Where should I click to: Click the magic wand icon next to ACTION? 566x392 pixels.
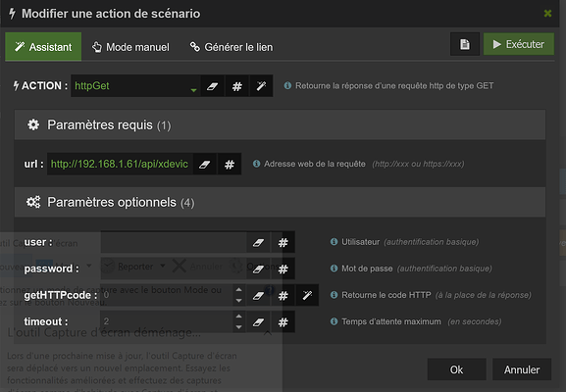261,86
